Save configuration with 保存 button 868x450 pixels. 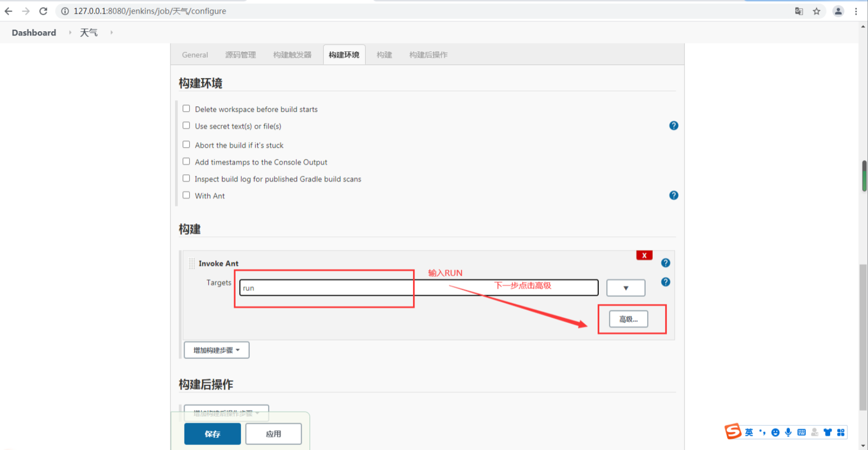tap(212, 434)
